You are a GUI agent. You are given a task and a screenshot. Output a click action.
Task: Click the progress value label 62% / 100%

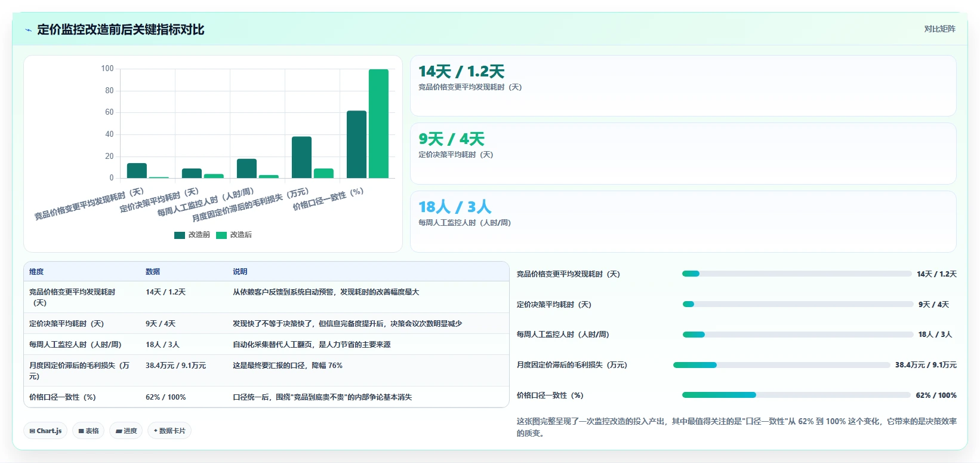(x=936, y=395)
